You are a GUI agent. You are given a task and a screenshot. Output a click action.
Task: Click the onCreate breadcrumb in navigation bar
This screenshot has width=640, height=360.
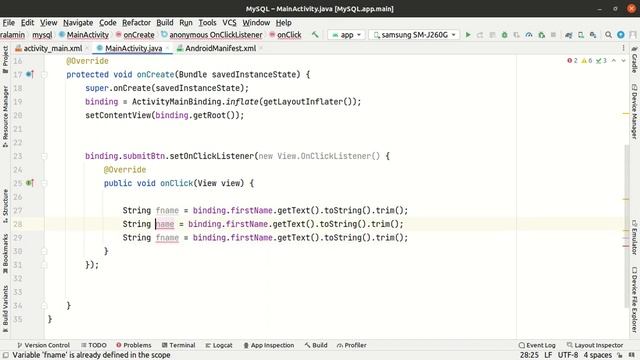coord(135,35)
